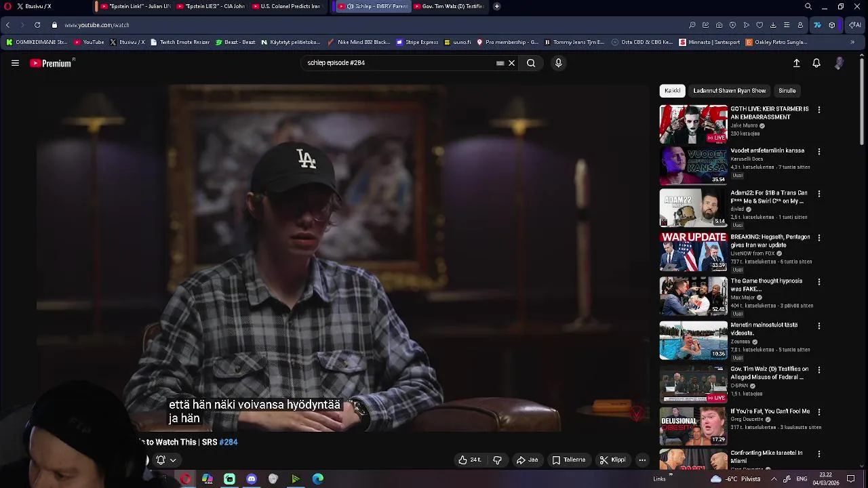
Task: Switch to U.S. Colonel Predicts Iran tab
Action: pos(288,6)
